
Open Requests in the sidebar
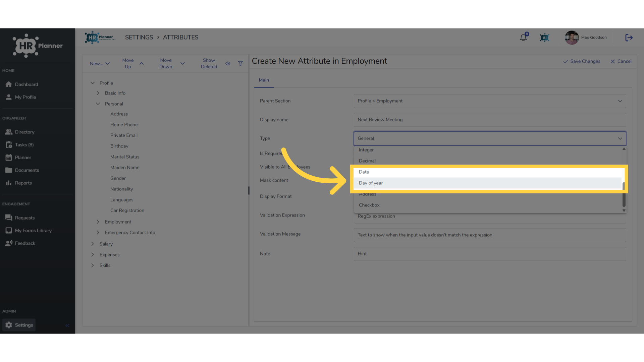click(x=20, y=218)
